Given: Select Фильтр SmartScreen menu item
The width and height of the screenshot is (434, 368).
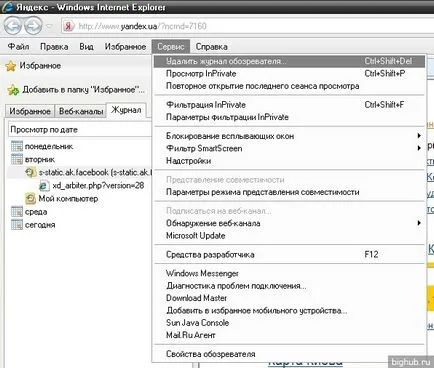Looking at the screenshot, I should (x=289, y=148).
